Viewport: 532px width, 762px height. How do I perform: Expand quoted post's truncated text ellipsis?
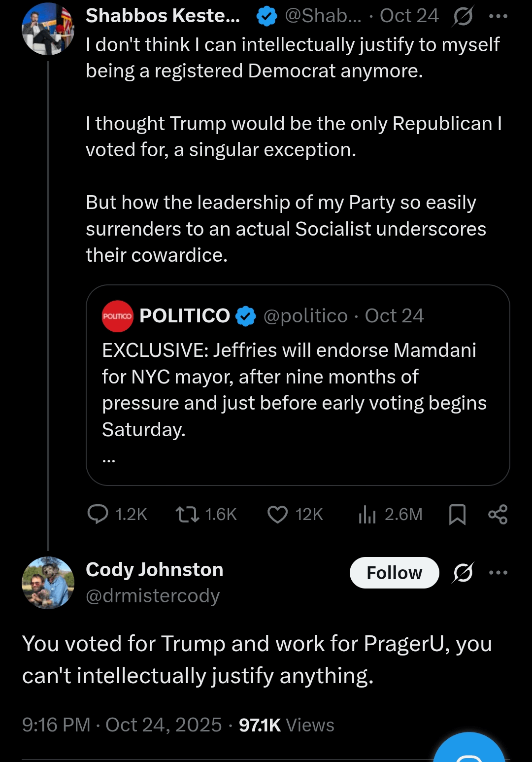[x=109, y=460]
